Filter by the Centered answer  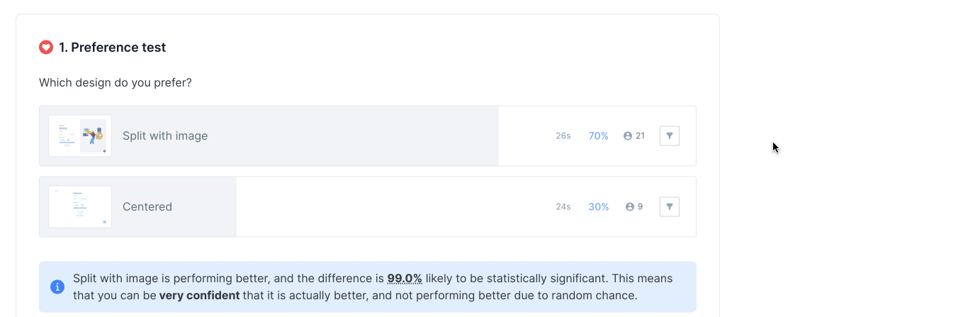669,206
